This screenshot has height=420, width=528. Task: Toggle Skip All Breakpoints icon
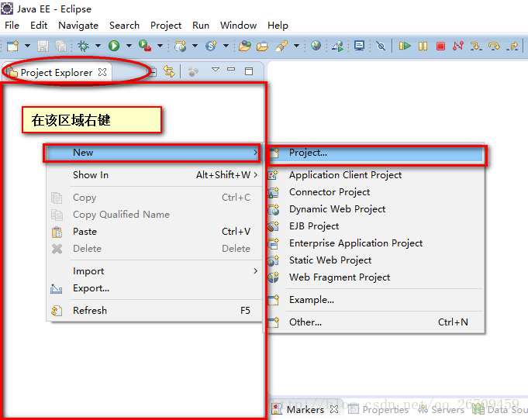(x=381, y=46)
